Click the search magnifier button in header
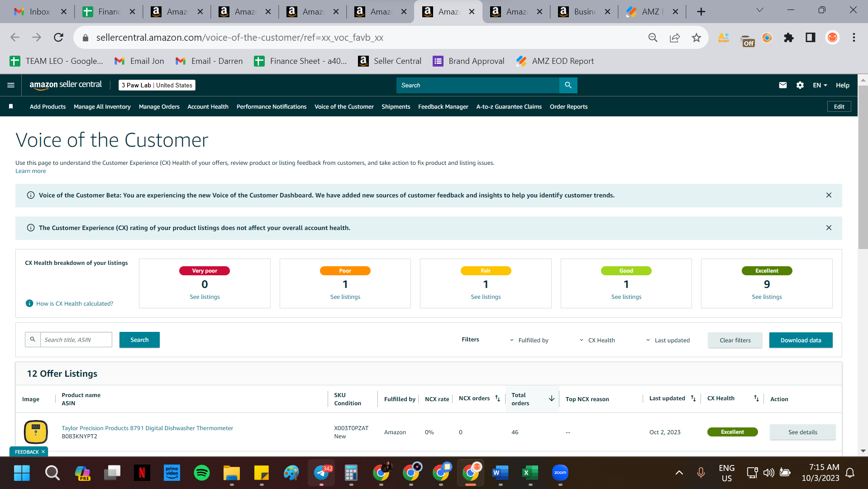 (x=568, y=85)
